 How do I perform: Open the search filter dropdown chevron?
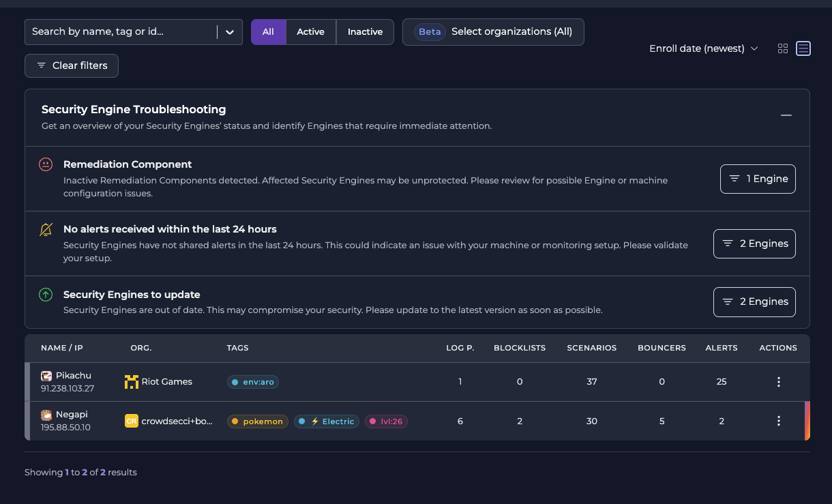coord(230,31)
